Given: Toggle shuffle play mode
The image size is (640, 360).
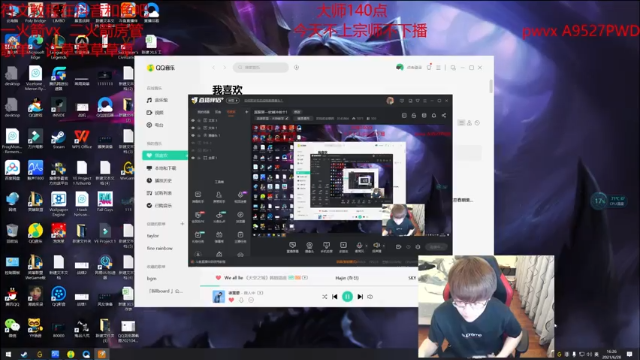Looking at the screenshot, I should (x=324, y=297).
